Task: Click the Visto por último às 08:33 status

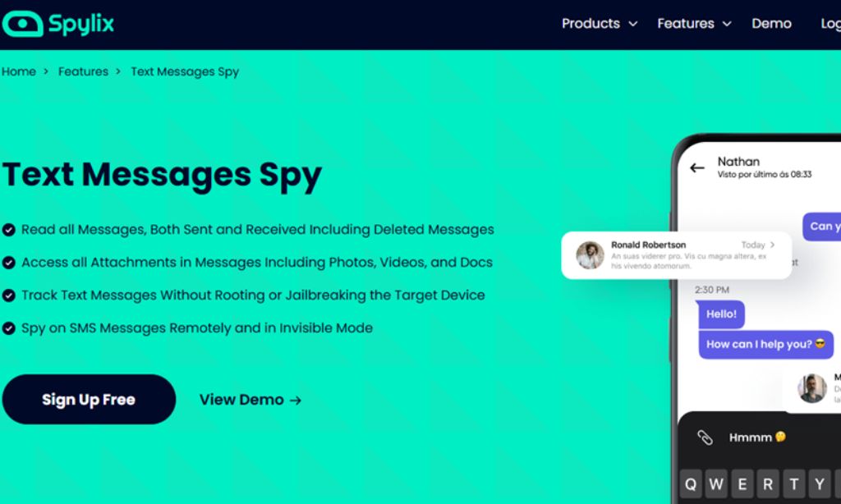Action: 765,174
